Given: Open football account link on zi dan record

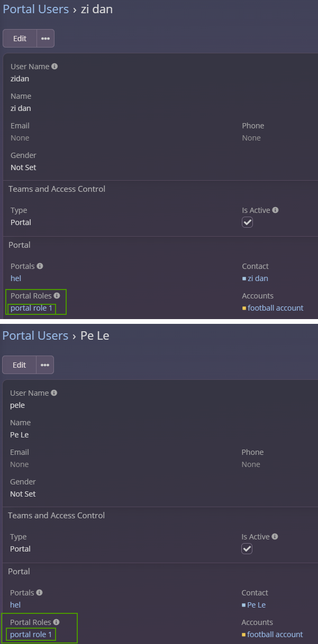Looking at the screenshot, I should 276,308.
